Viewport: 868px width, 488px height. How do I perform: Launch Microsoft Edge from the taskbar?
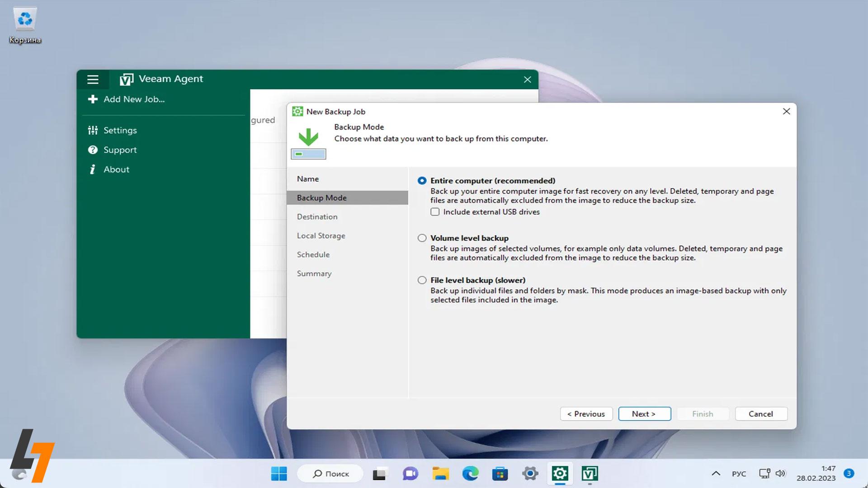[470, 474]
